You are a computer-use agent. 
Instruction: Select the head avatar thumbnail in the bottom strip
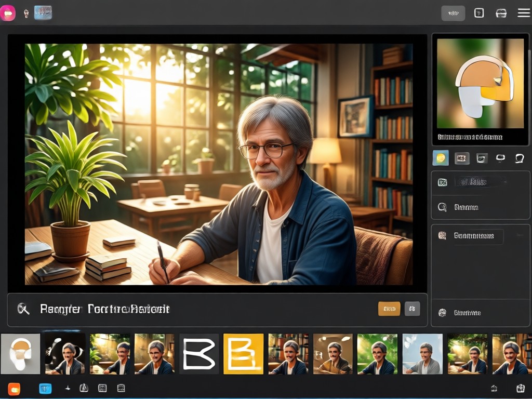pos(20,354)
